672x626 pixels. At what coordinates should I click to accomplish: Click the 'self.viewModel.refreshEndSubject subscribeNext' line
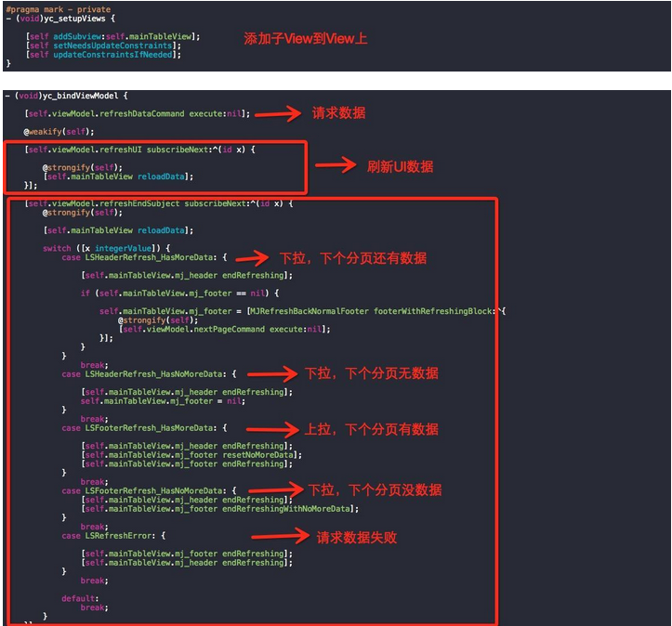pyautogui.click(x=159, y=203)
